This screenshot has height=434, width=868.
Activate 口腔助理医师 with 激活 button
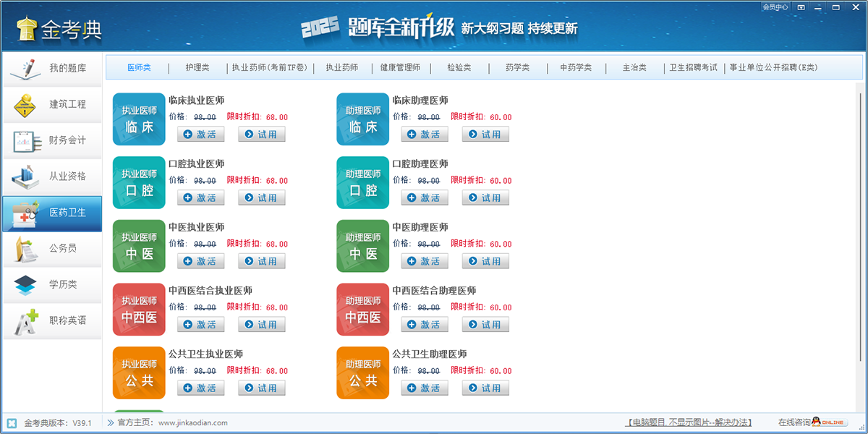pos(425,198)
